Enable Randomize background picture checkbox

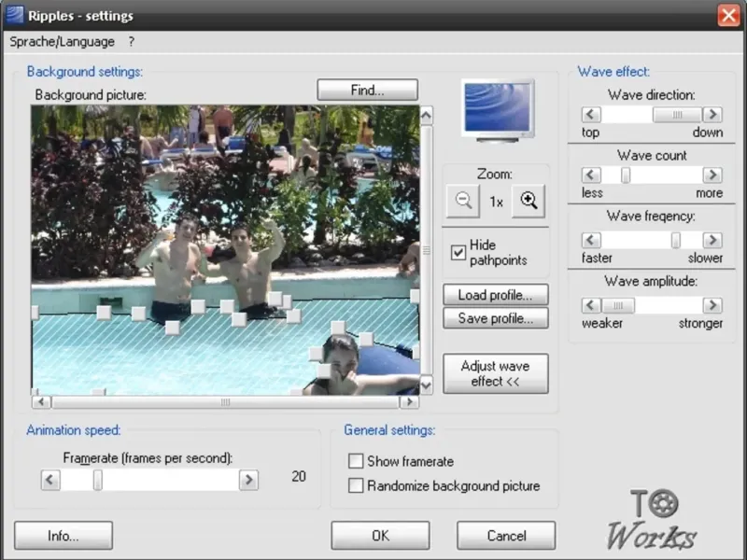(356, 485)
